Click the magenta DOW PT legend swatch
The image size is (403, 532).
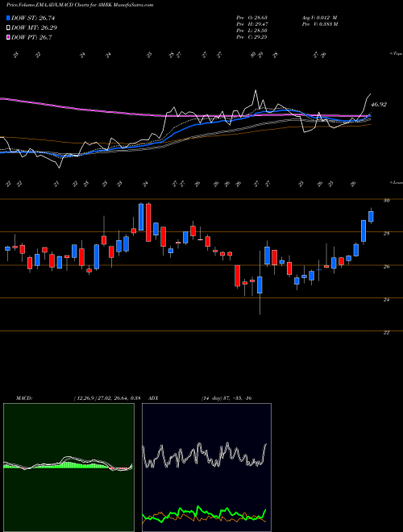(8, 37)
